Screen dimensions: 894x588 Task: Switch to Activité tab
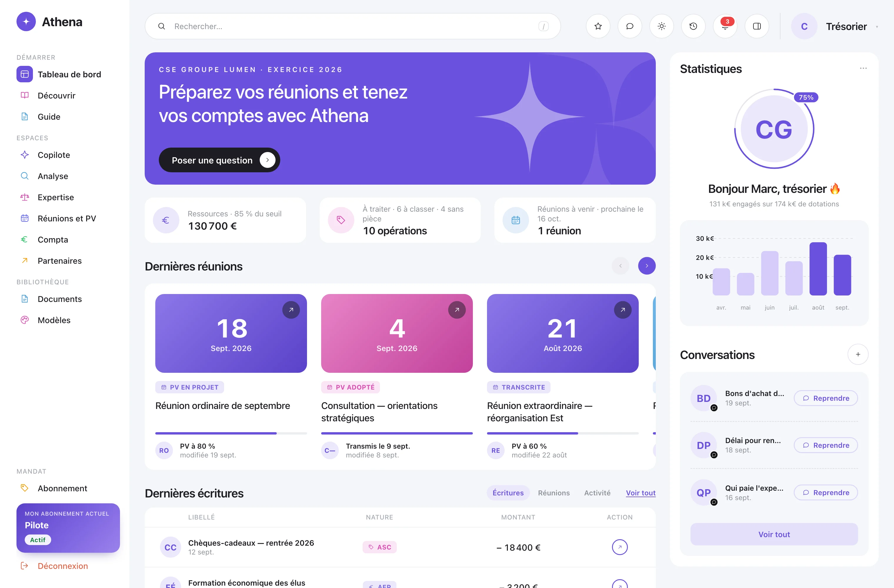[597, 493]
